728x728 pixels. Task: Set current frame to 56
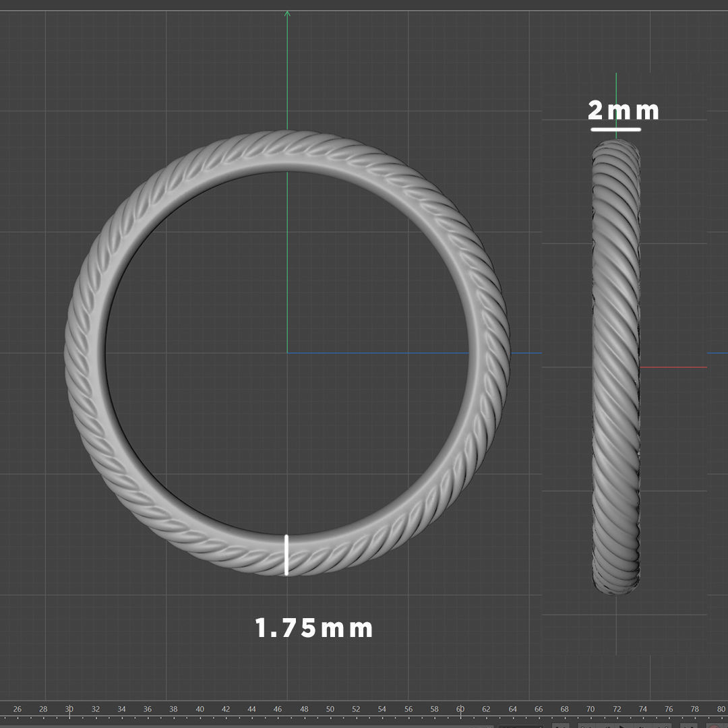point(408,709)
